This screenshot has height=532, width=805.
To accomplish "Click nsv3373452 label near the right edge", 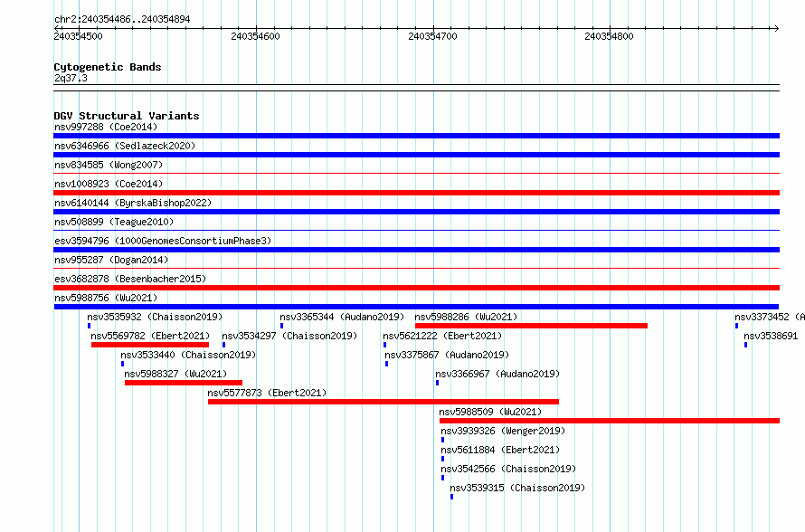I will (770, 317).
